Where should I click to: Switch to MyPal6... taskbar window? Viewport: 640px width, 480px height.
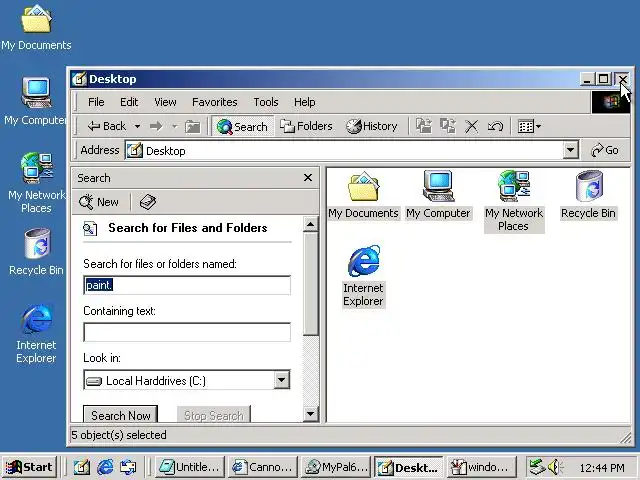tap(336, 467)
